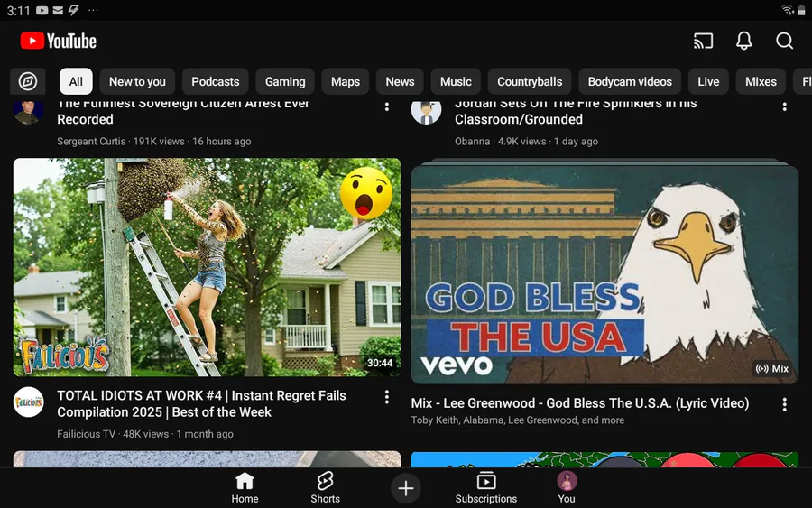The height and width of the screenshot is (508, 812).
Task: Filter by Gaming chip
Action: point(285,81)
